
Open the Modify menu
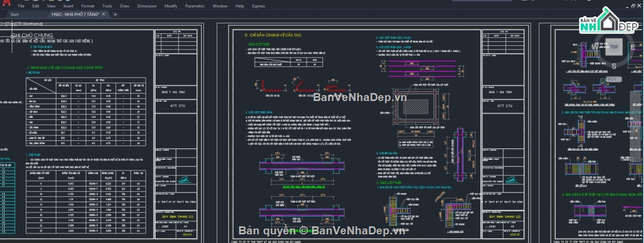point(171,6)
